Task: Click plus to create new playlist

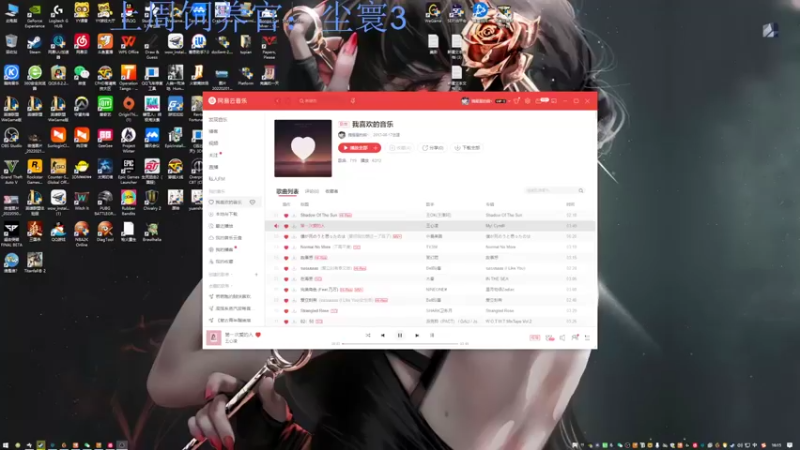Action: [256, 274]
